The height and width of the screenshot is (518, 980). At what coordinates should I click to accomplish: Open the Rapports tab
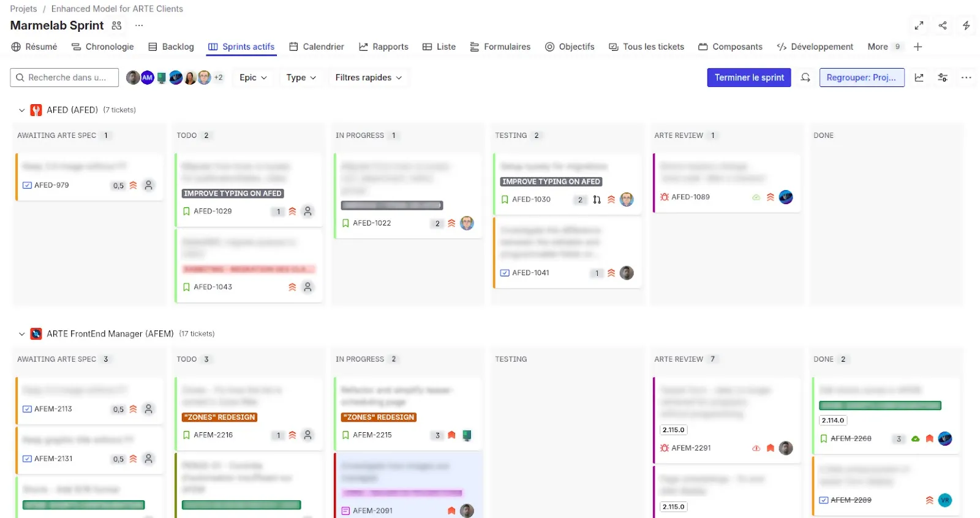pos(383,47)
